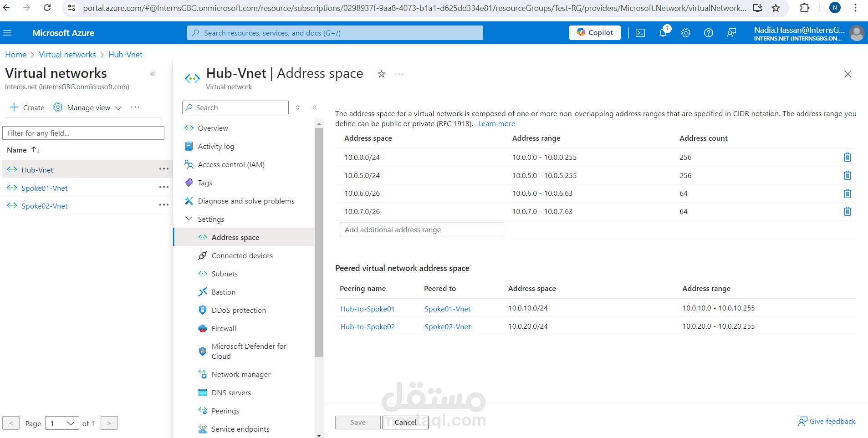Bookmark this page with the browser star
The width and height of the screenshot is (868, 438).
point(776,8)
